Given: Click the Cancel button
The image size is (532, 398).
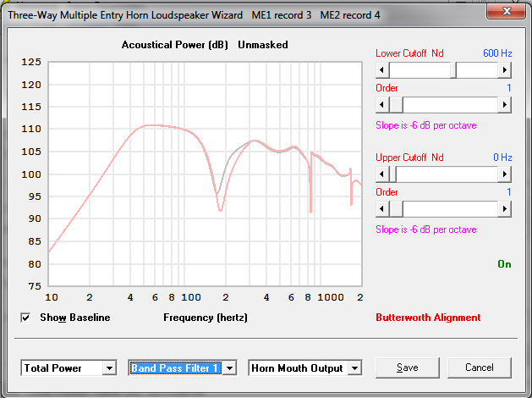Looking at the screenshot, I should (x=479, y=368).
